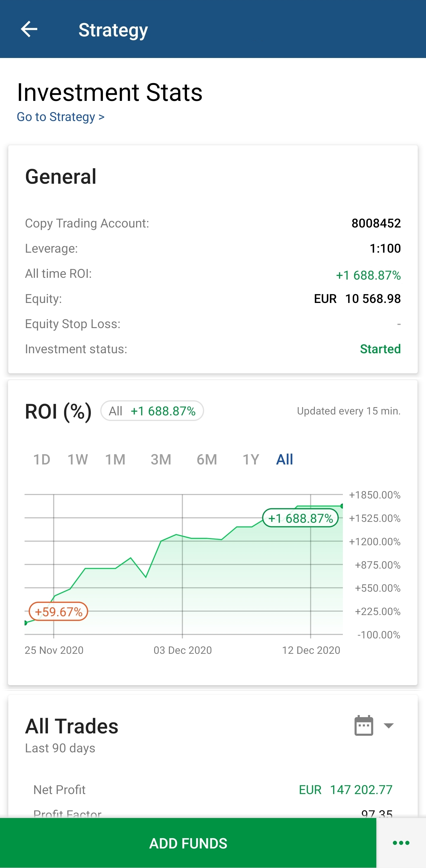Click the leverage value 1:100

pos(385,248)
